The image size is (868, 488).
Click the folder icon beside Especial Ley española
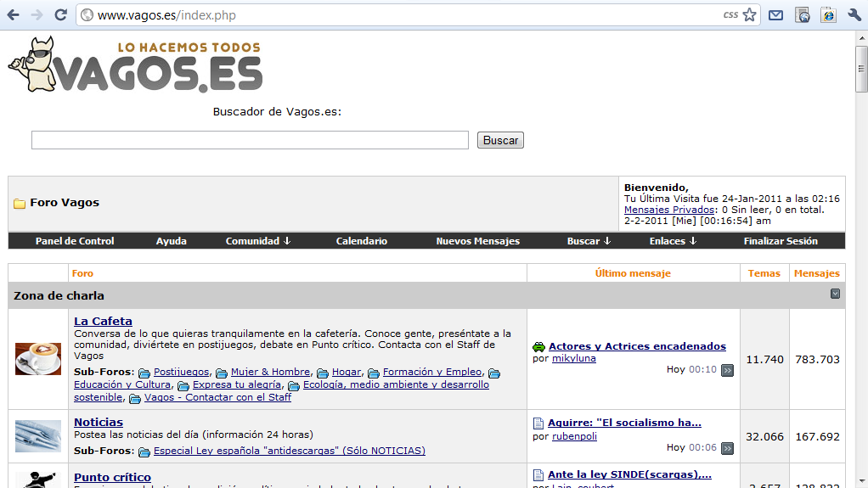(x=144, y=452)
